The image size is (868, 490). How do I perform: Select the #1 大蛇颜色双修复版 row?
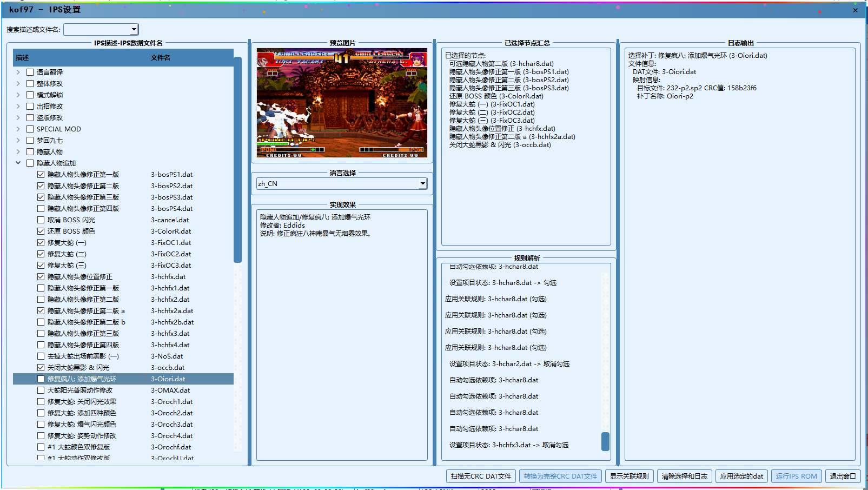click(x=123, y=447)
